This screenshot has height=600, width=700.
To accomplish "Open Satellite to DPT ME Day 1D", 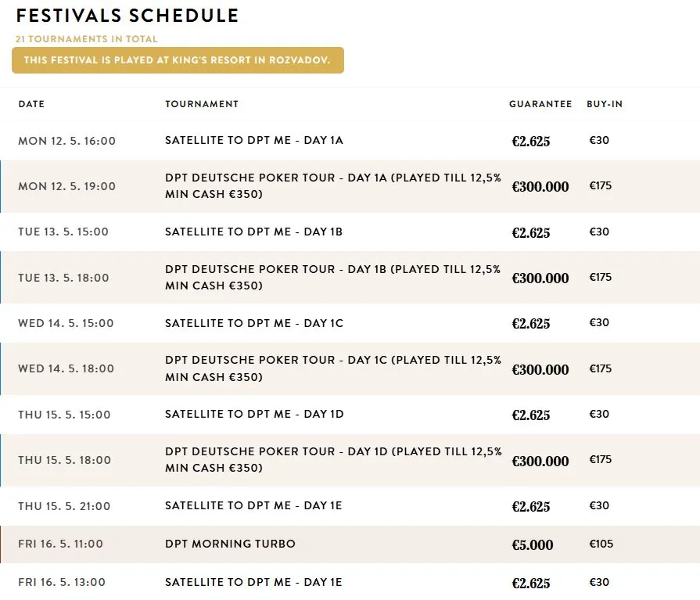I will click(x=254, y=415).
